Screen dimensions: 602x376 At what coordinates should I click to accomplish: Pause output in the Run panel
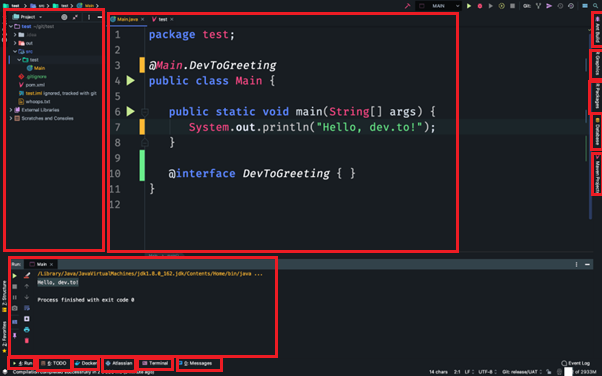[15, 297]
